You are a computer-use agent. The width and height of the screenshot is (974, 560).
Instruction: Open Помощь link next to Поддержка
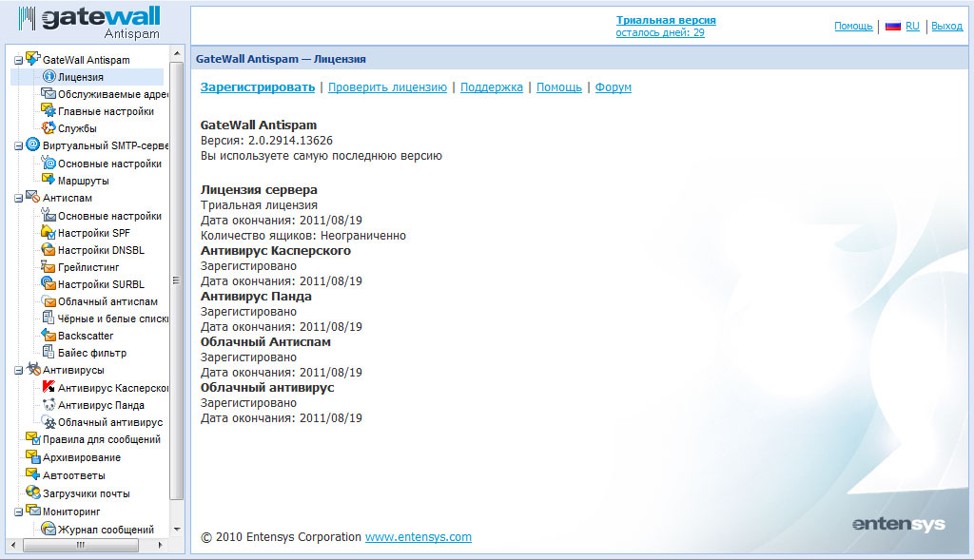tap(559, 87)
